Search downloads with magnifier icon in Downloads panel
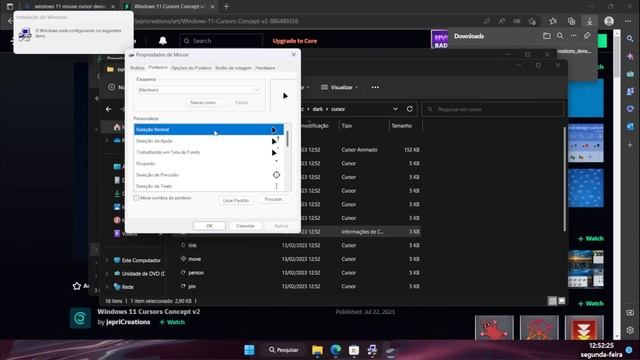640x360 pixels. [x=560, y=36]
